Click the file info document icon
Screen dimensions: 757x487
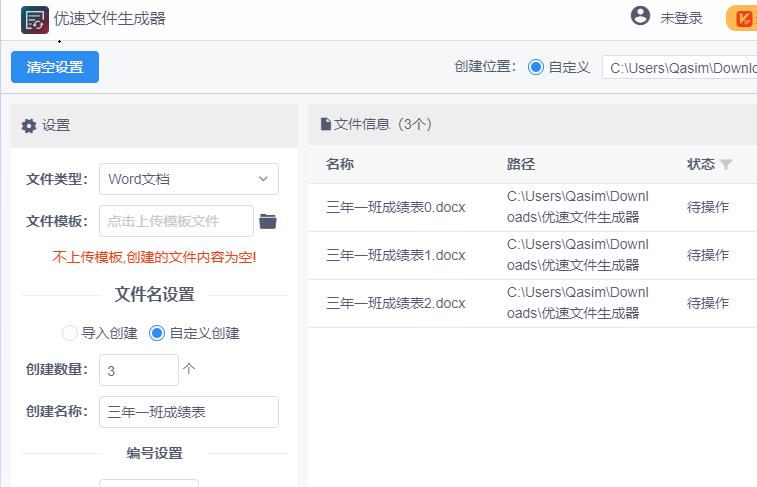[x=325, y=125]
